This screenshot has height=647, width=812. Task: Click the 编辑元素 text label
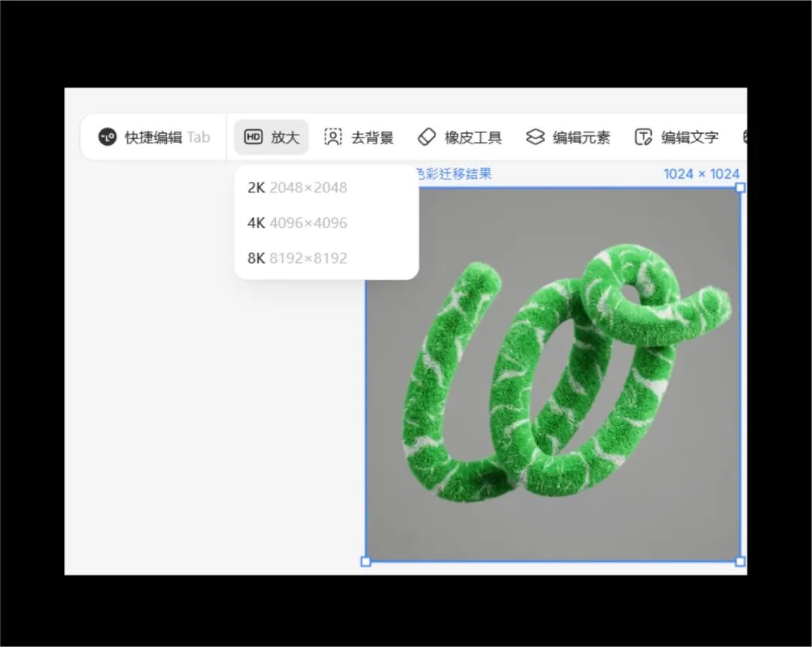581,137
